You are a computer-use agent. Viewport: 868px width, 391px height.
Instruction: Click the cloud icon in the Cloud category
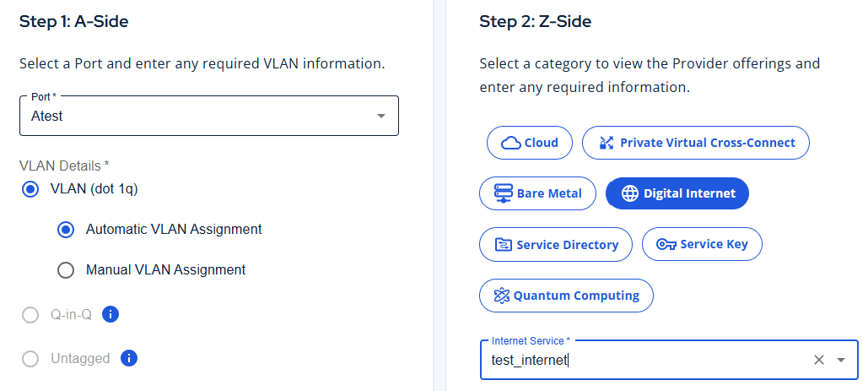(x=511, y=143)
